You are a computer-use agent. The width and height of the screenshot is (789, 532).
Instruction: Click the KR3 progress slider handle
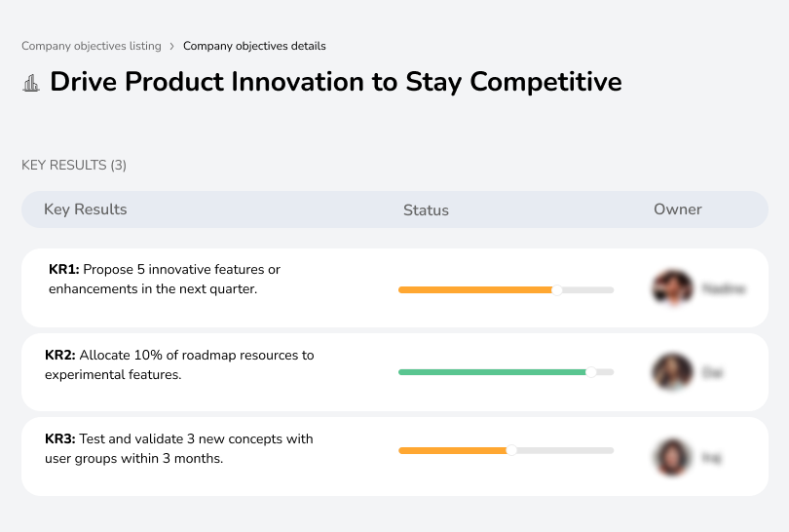click(x=511, y=450)
